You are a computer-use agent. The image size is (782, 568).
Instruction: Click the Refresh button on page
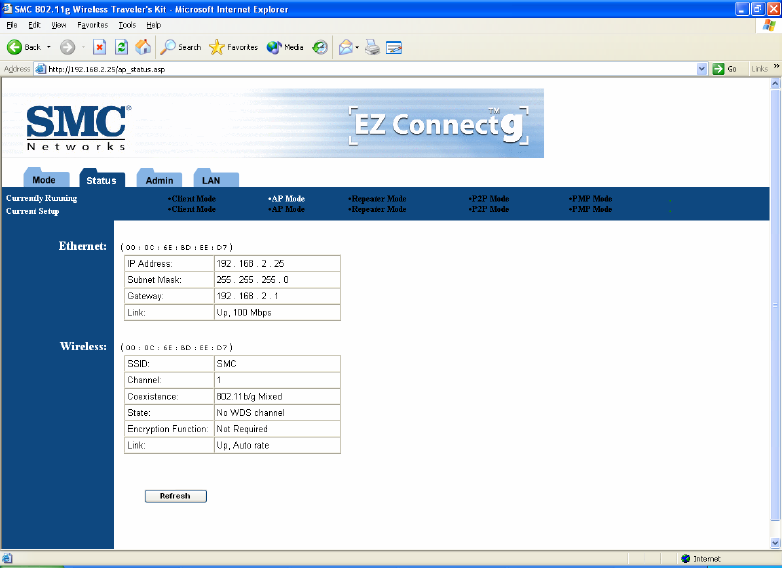pyautogui.click(x=176, y=496)
